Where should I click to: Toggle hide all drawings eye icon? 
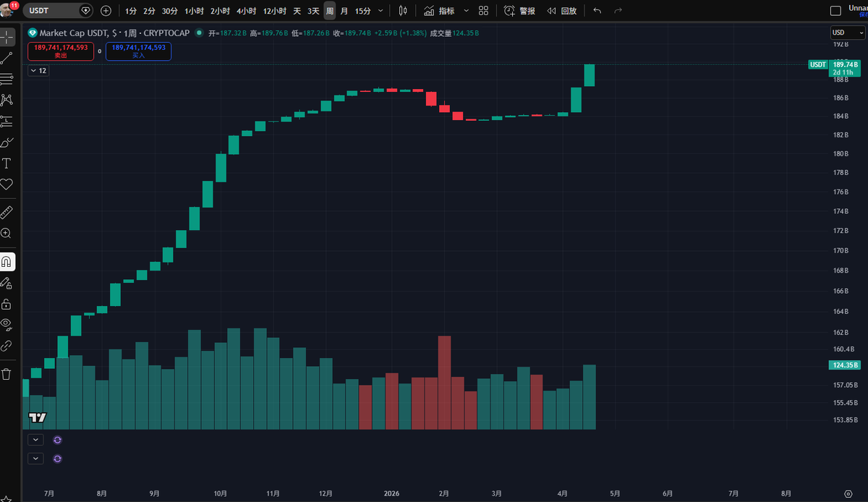pos(7,324)
